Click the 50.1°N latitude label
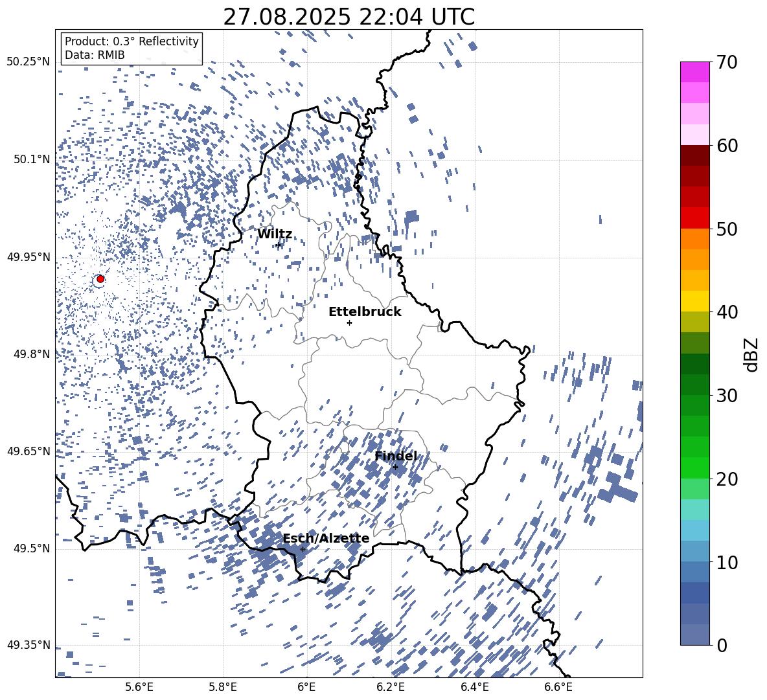This screenshot has height=700, width=767. click(x=31, y=159)
